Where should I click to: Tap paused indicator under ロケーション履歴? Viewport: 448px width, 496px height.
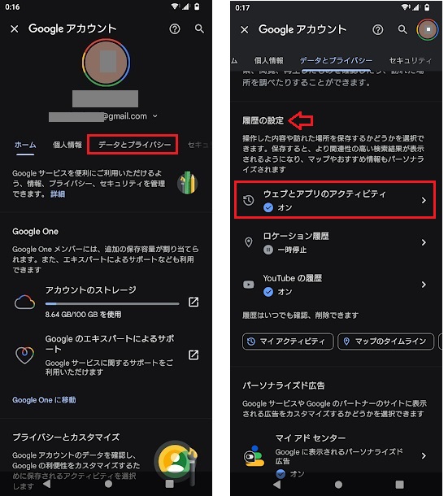268,250
